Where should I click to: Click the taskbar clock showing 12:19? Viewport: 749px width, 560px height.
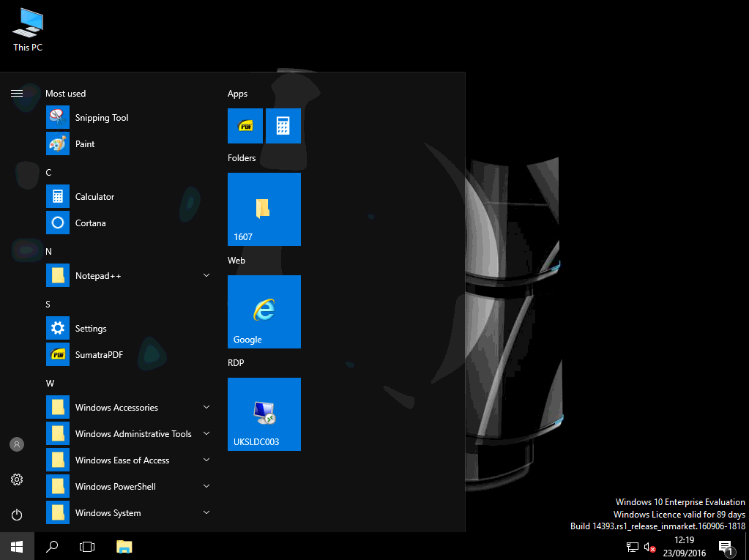(x=684, y=540)
